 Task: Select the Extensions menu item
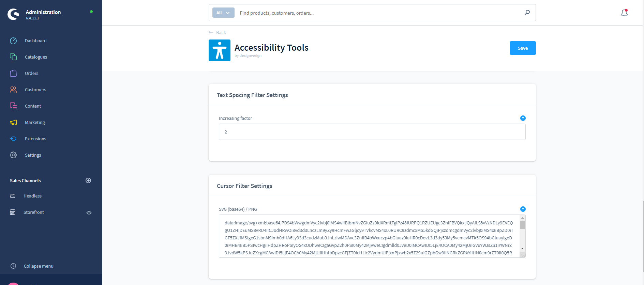[35, 139]
